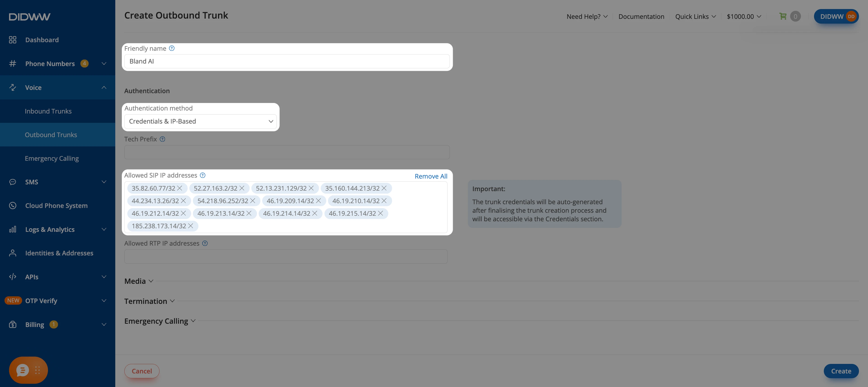Expand the Media section

click(x=139, y=281)
